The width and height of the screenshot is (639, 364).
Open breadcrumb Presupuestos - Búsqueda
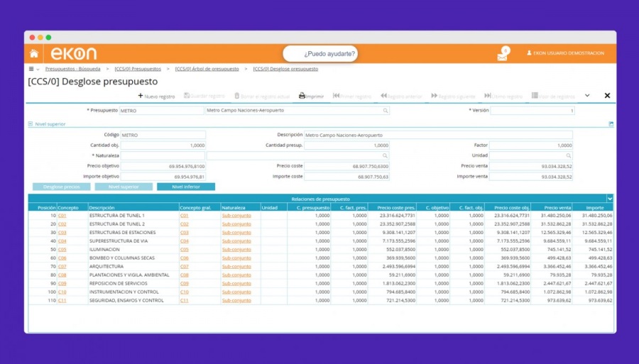72,69
